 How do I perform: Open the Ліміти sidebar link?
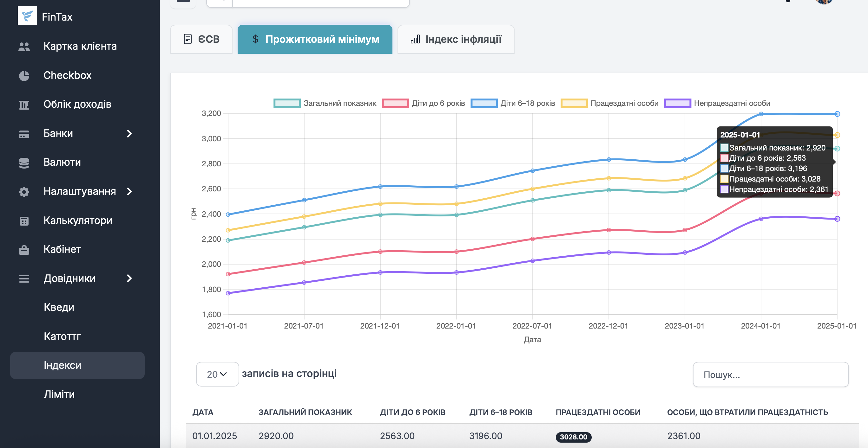point(59,394)
